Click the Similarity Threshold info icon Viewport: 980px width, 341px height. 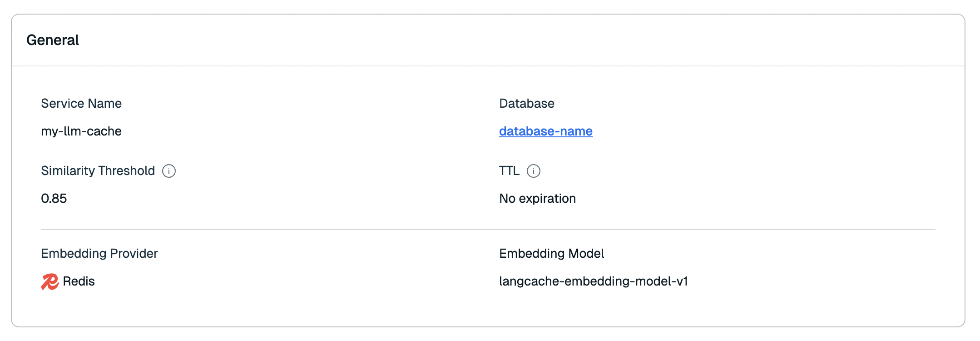point(169,171)
